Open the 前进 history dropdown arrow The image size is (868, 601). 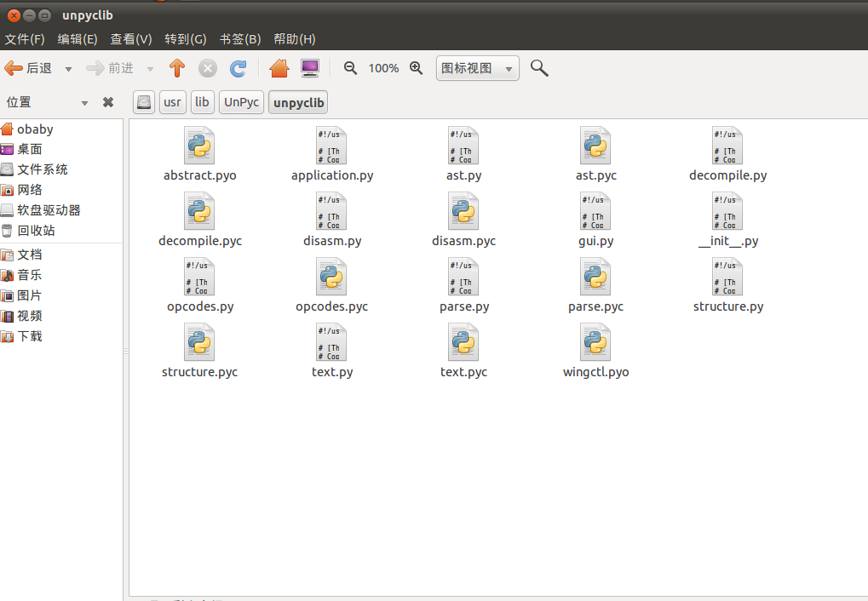tap(150, 69)
